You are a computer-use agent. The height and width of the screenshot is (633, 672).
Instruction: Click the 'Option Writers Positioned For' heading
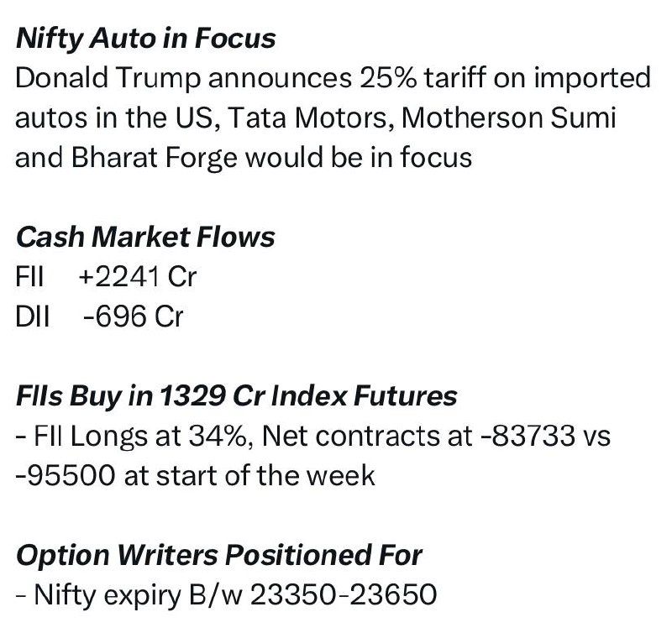click(x=219, y=556)
